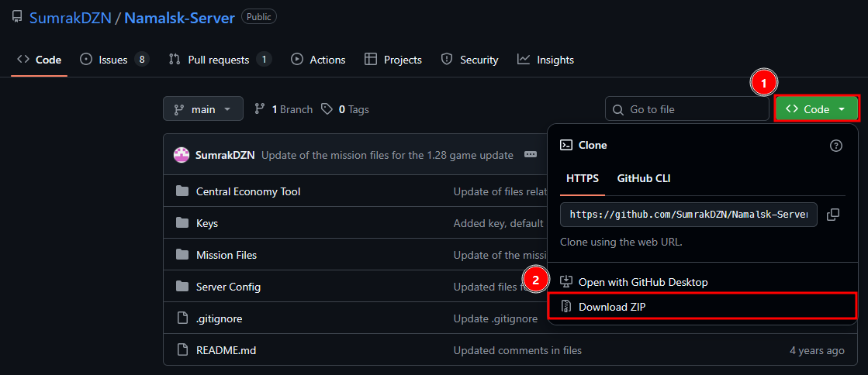868x375 pixels.
Task: Click the Insights graph icon
Action: pyautogui.click(x=523, y=59)
